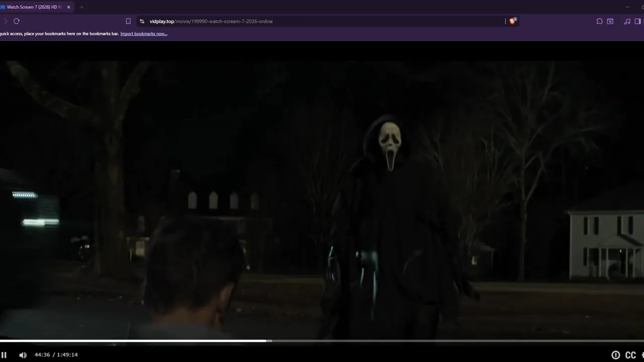Open the extensions puzzle icon
The image size is (644, 362).
coord(600,21)
